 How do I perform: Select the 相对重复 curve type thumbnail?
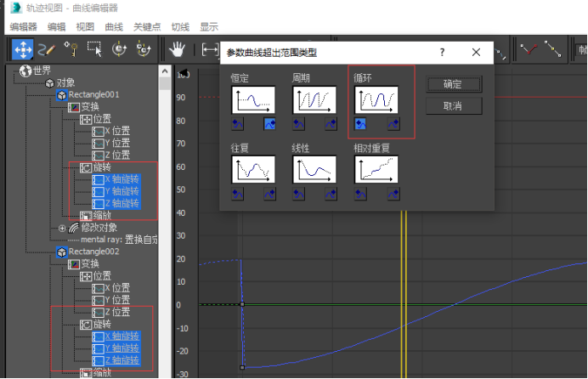(376, 169)
